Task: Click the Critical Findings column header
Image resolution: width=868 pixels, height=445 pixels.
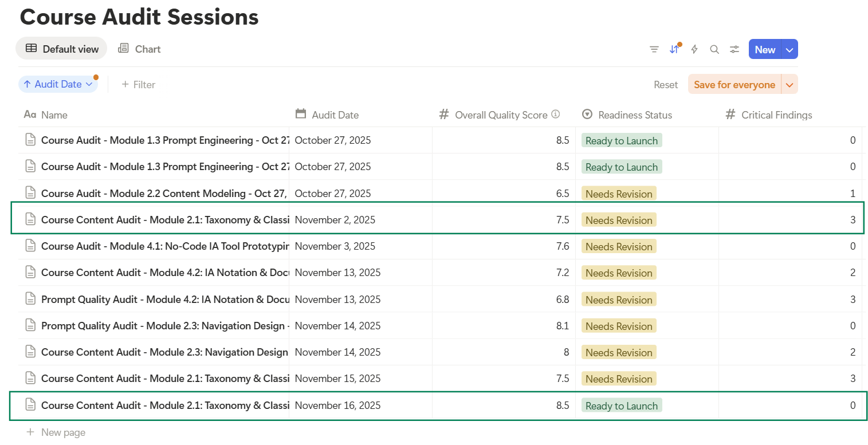Action: coord(776,115)
